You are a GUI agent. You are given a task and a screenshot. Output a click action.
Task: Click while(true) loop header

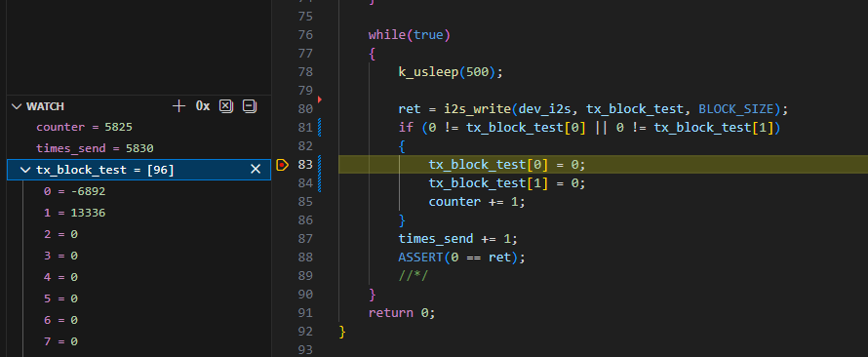coord(410,35)
